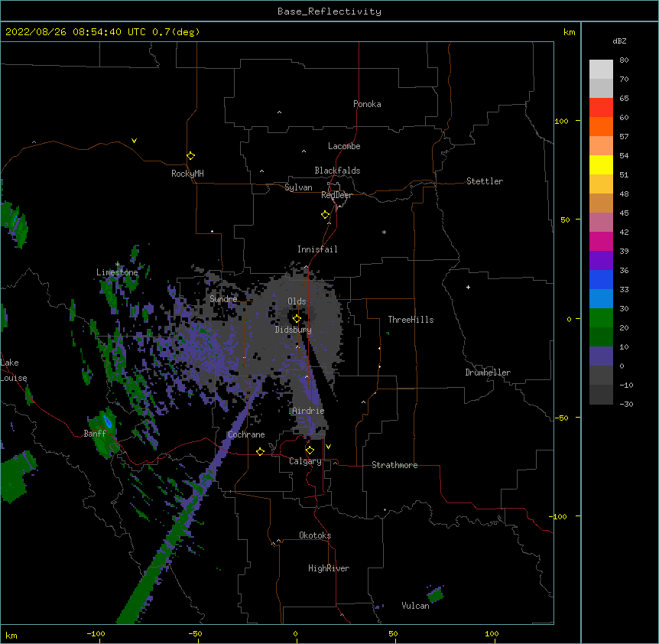Screen dimensions: 659x644
Task: Select the Strathmore city label
Action: (x=394, y=465)
